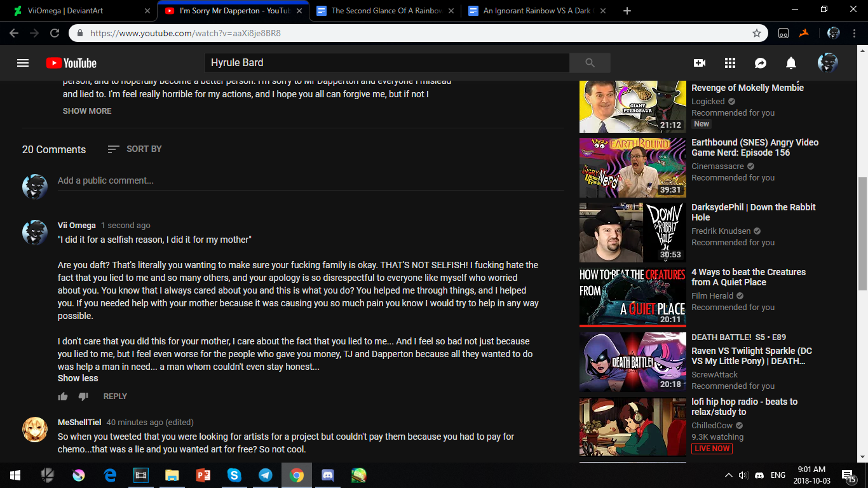Open the Chrome profile avatar
This screenshot has width=868, height=488.
pyautogui.click(x=834, y=33)
